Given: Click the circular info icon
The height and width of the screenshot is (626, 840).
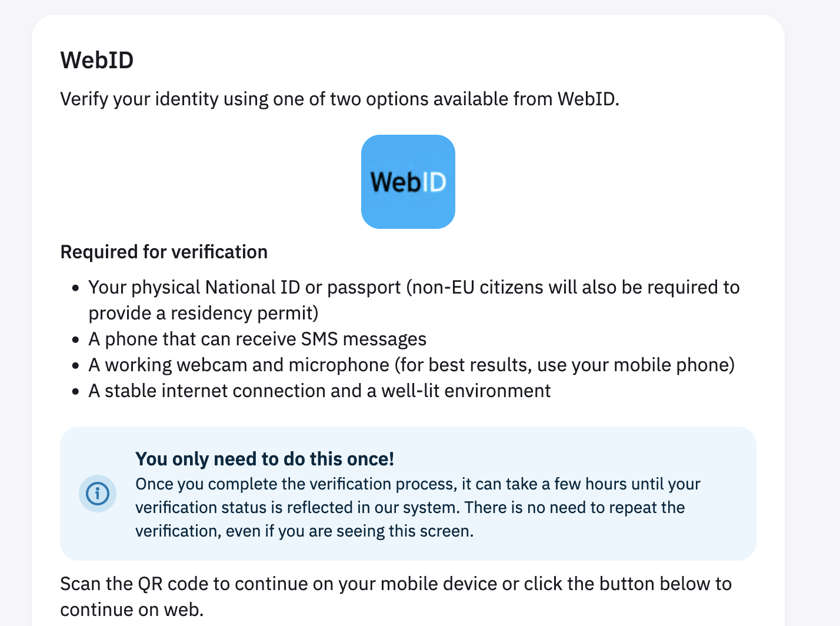Looking at the screenshot, I should coord(98,494).
